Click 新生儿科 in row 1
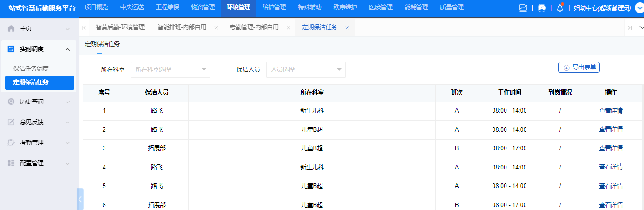The image size is (644, 210). pyautogui.click(x=312, y=111)
